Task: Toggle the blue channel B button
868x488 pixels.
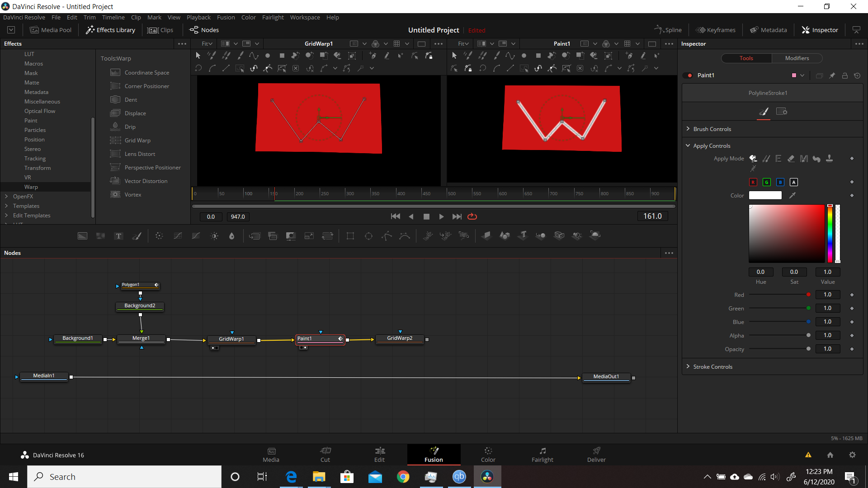Action: coord(780,182)
